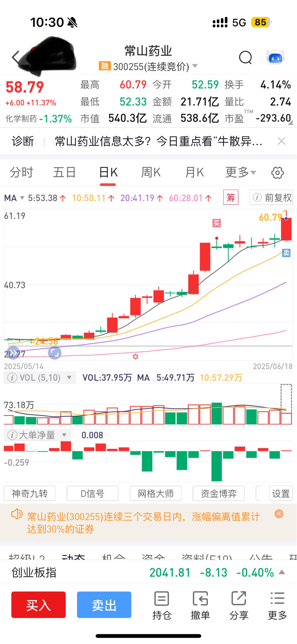Tap the 卖 signal marker on chart
This screenshot has width=297, height=644.
point(286,253)
